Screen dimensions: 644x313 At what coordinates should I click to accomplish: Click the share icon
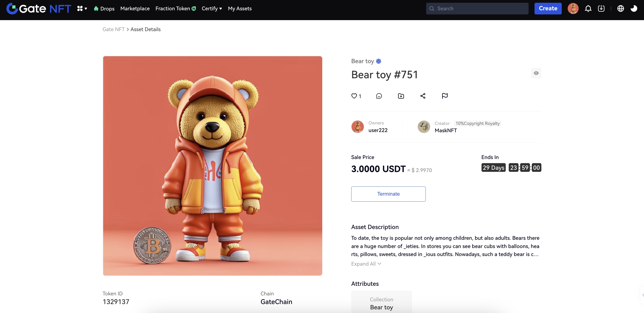[x=423, y=96]
